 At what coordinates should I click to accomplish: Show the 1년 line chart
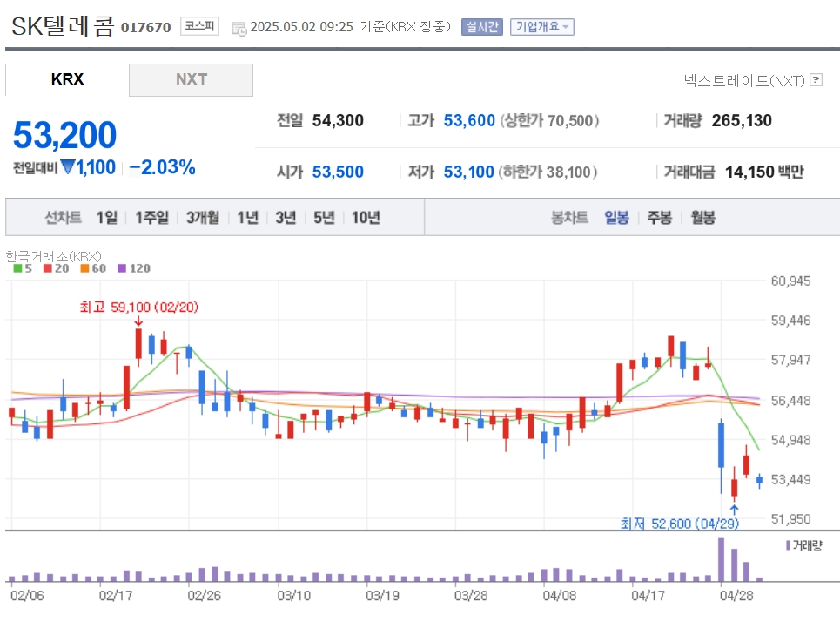coord(247,217)
